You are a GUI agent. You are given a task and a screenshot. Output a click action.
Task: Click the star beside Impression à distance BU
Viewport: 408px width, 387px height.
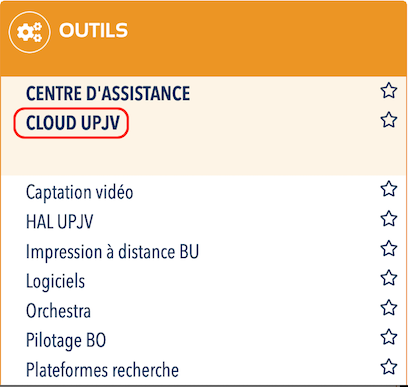[x=389, y=248]
